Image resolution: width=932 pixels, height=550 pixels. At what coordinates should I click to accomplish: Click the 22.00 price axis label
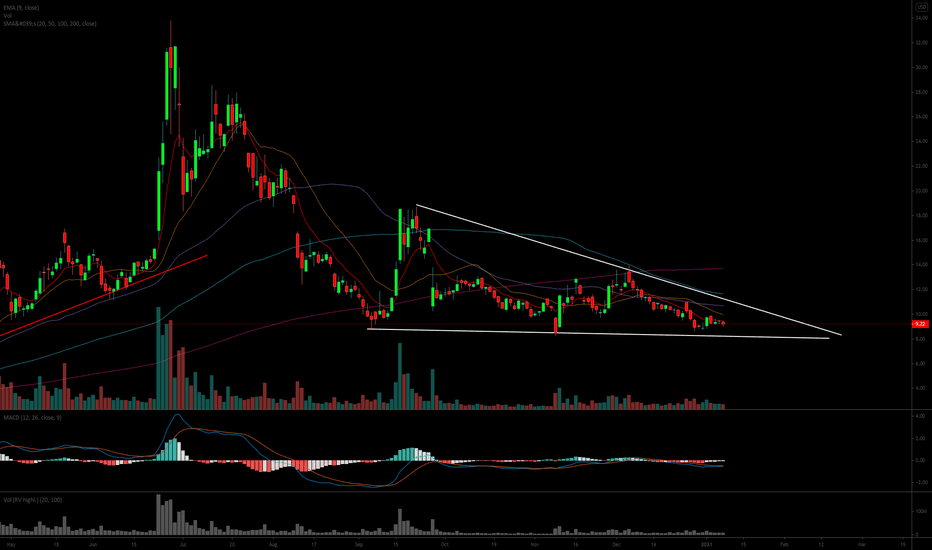click(921, 166)
